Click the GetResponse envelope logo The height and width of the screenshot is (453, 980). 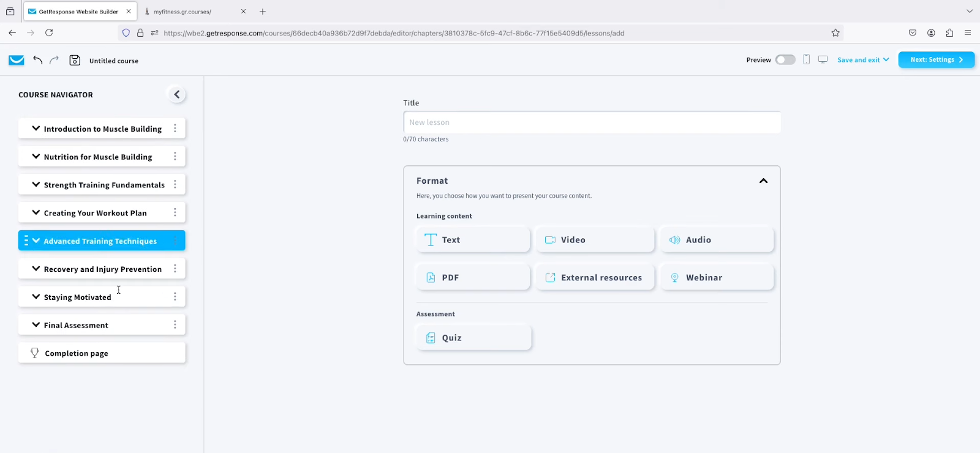pyautogui.click(x=17, y=60)
